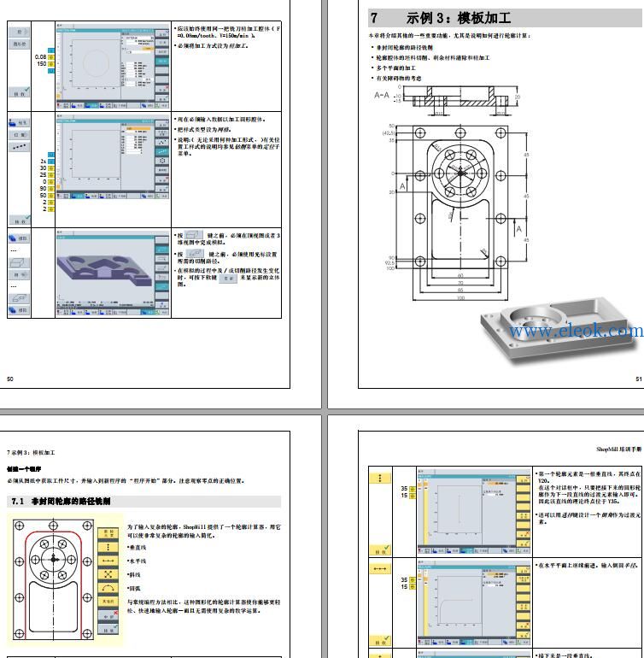Screen dimensions: 644x658
Task: Click the bullet text "水平线"
Action: click(138, 561)
